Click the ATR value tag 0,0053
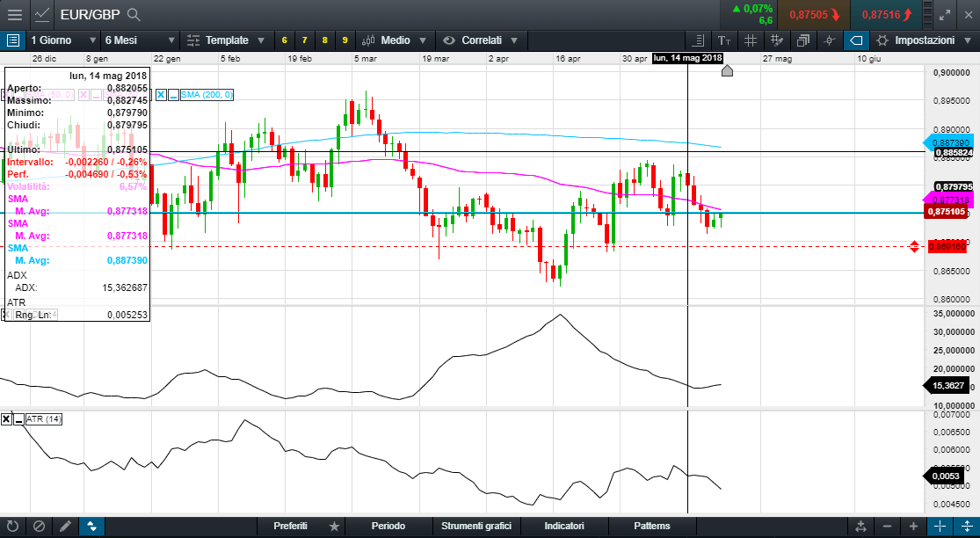 click(944, 476)
